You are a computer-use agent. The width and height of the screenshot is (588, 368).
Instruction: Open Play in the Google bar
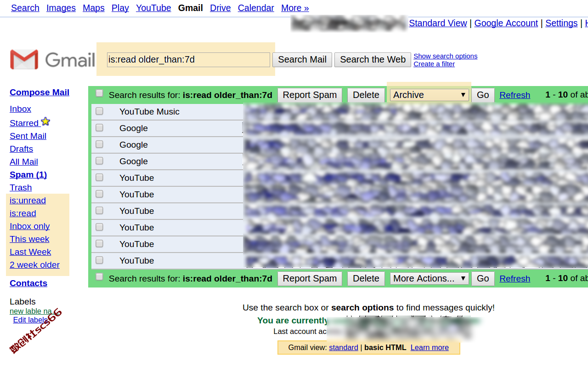tap(120, 8)
